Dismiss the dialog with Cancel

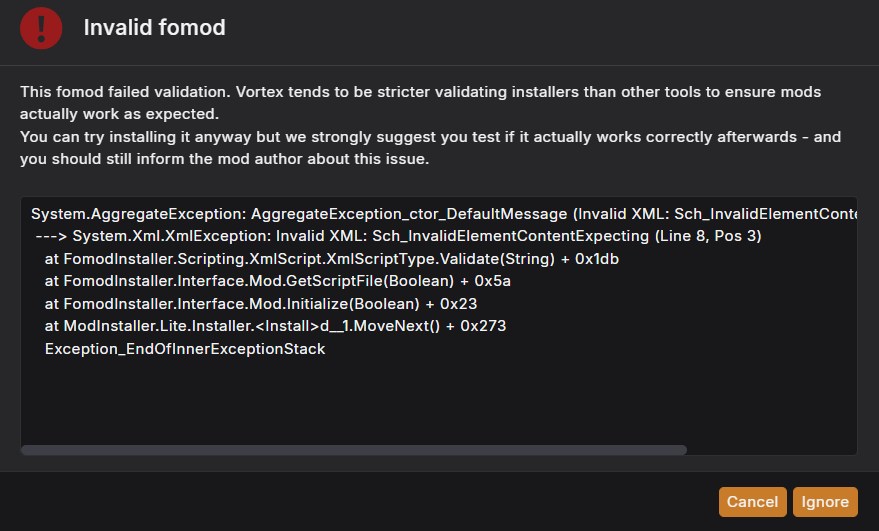click(x=752, y=501)
